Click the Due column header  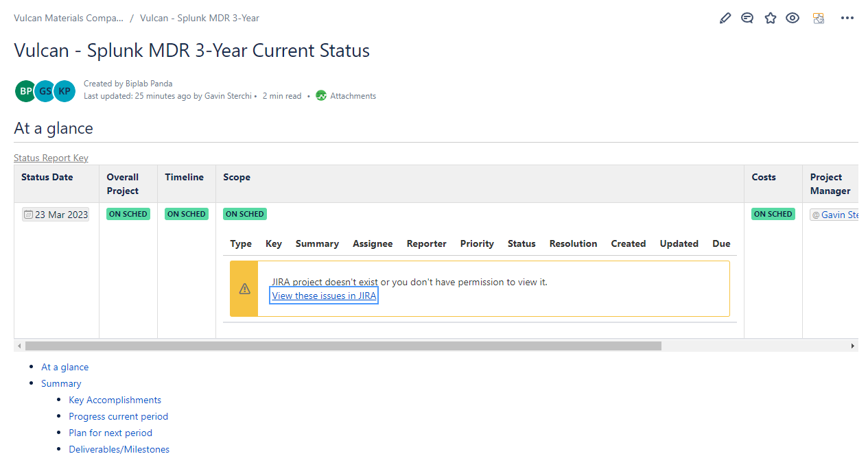(721, 243)
